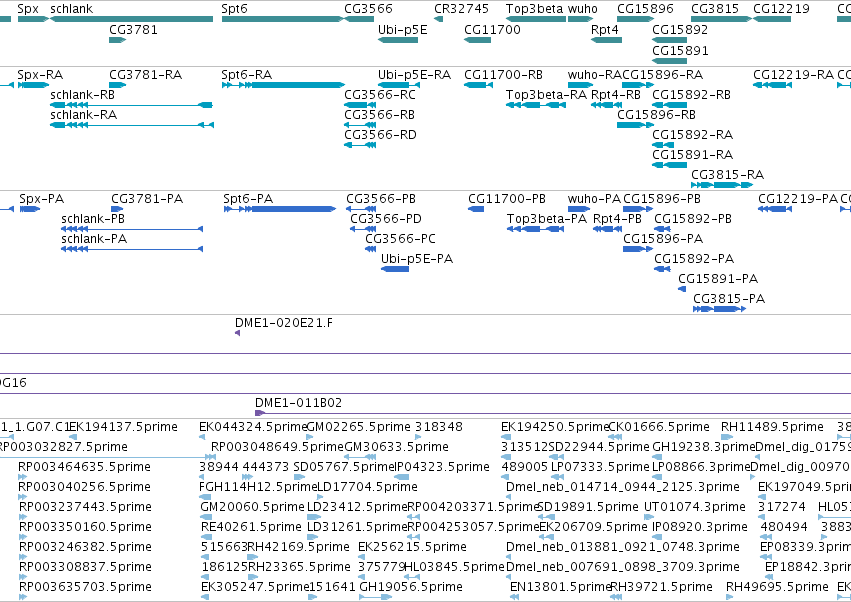The image size is (851, 602).
Task: Click the 'RH42169.5prime' EST label
Action: coord(299,547)
